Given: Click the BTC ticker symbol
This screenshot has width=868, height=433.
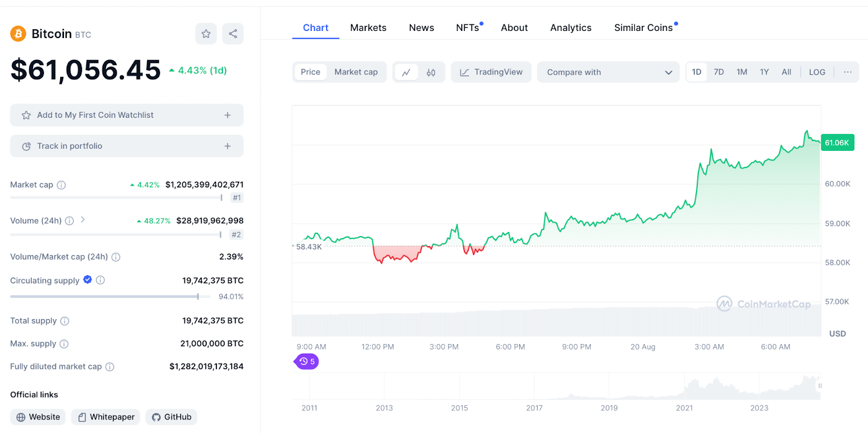Looking at the screenshot, I should coord(83,35).
